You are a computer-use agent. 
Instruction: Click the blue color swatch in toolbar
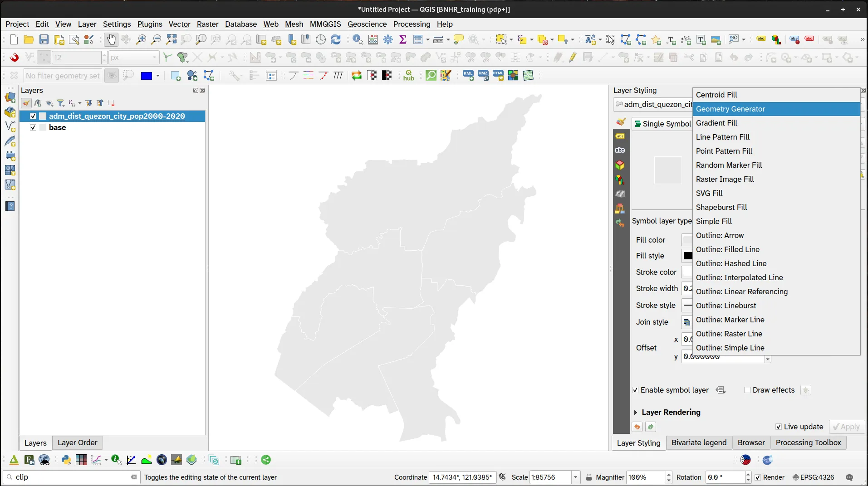146,76
